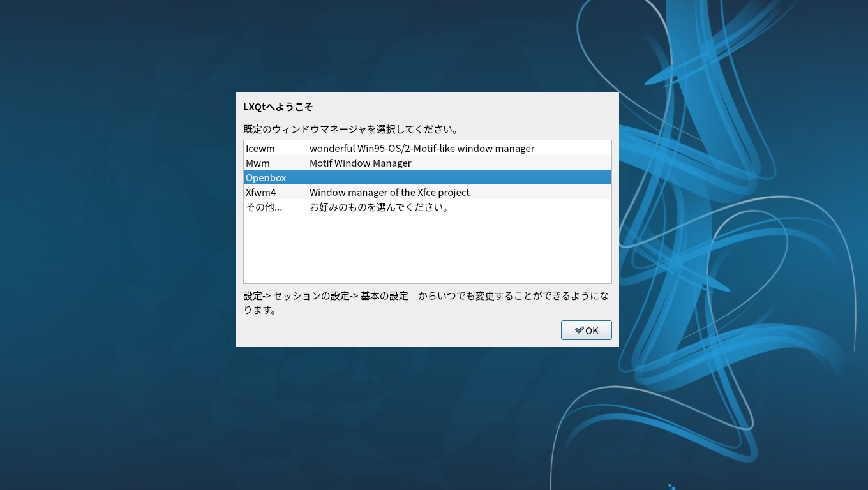868x490 pixels.
Task: Select the Icewm window manager row
Action: pos(428,148)
